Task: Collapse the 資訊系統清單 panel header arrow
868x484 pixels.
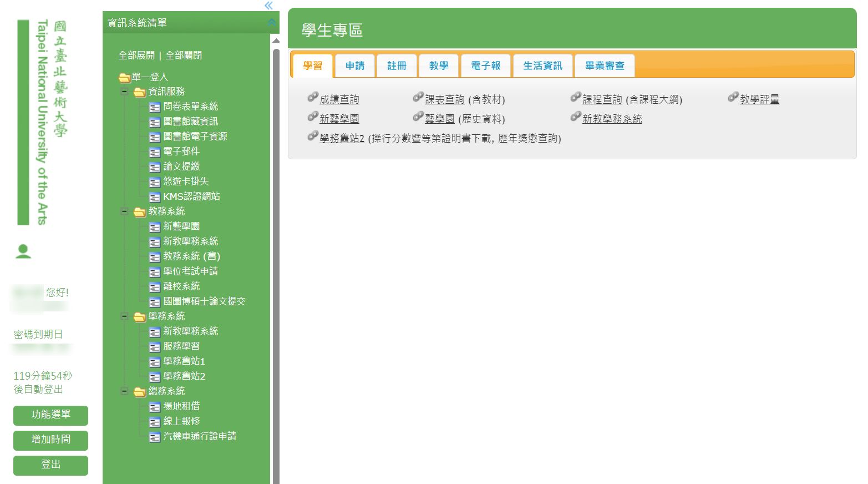Action: point(272,22)
